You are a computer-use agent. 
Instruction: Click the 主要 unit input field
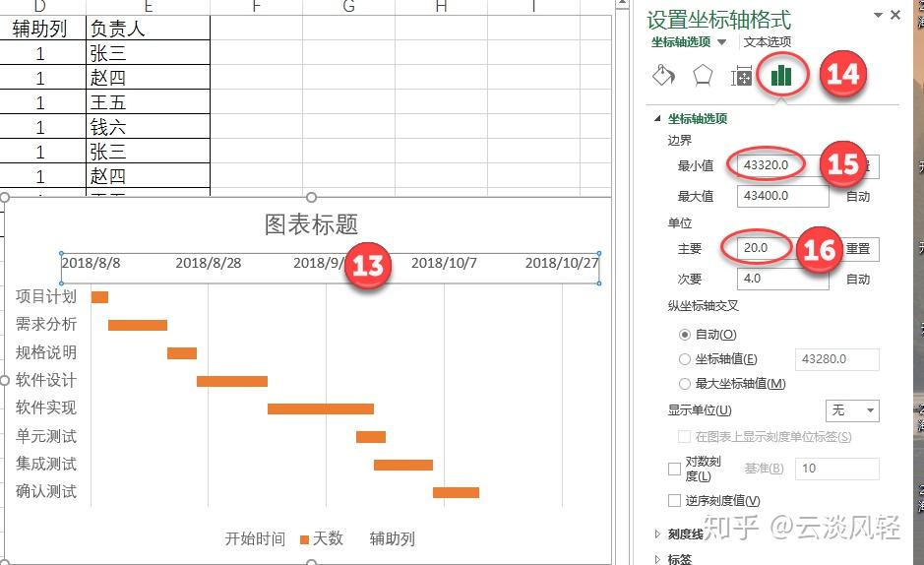click(x=782, y=248)
